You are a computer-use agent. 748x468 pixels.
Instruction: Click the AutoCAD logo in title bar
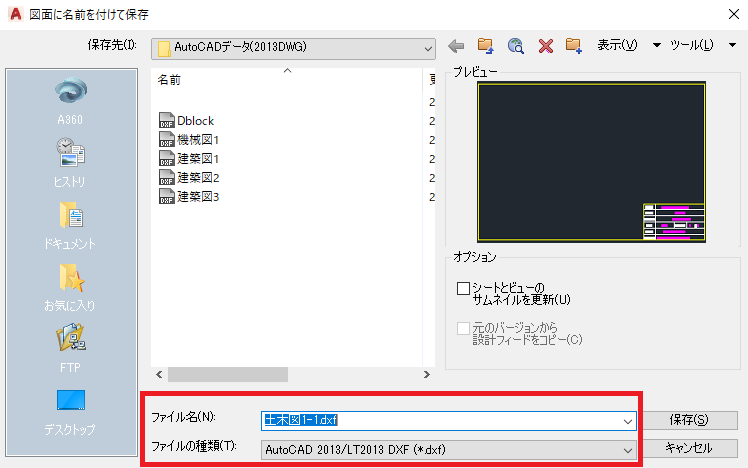pyautogui.click(x=15, y=14)
